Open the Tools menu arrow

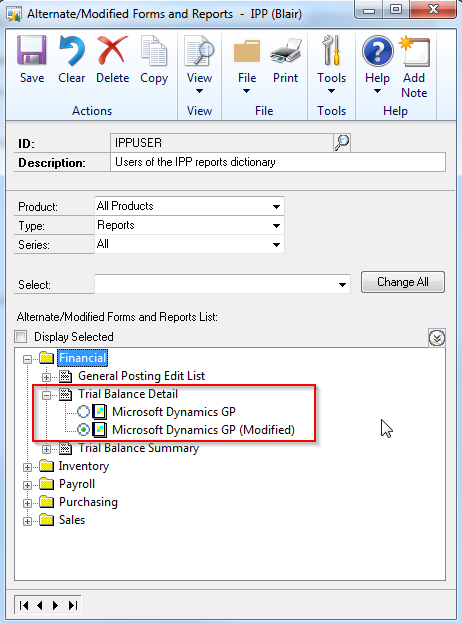click(x=331, y=91)
